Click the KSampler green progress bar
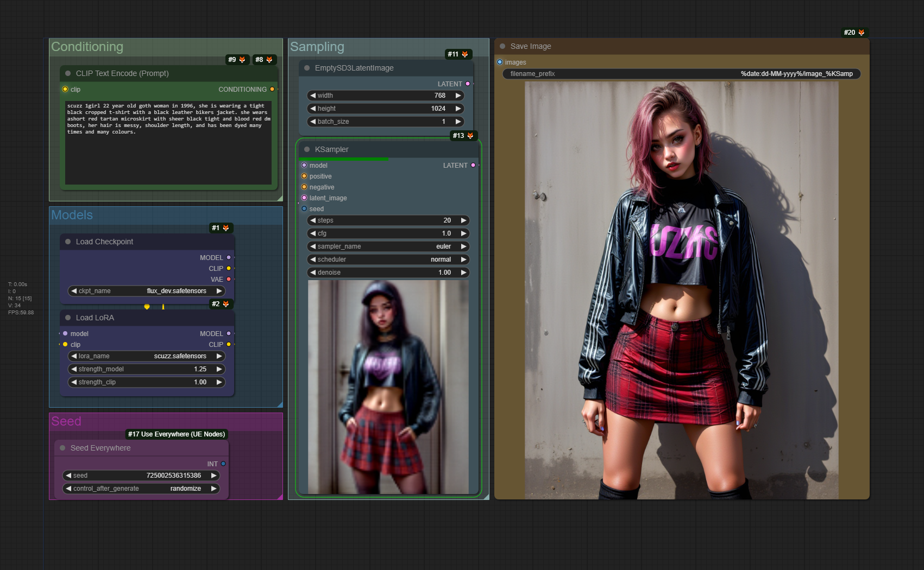This screenshot has width=924, height=570. [x=344, y=159]
